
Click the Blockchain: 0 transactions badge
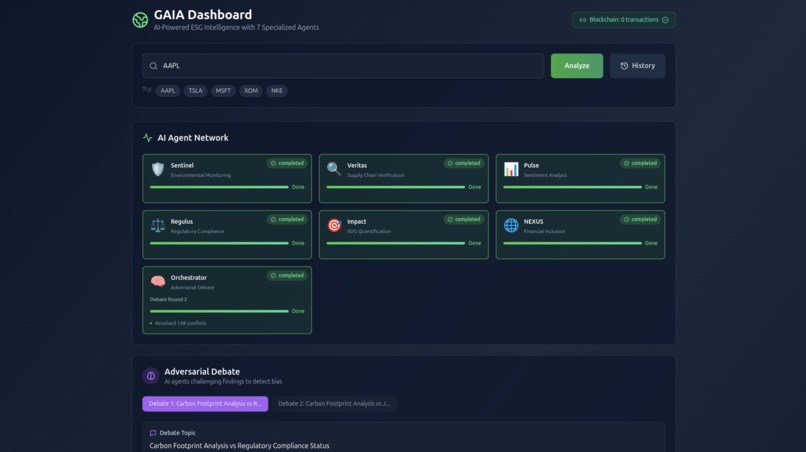click(x=624, y=20)
